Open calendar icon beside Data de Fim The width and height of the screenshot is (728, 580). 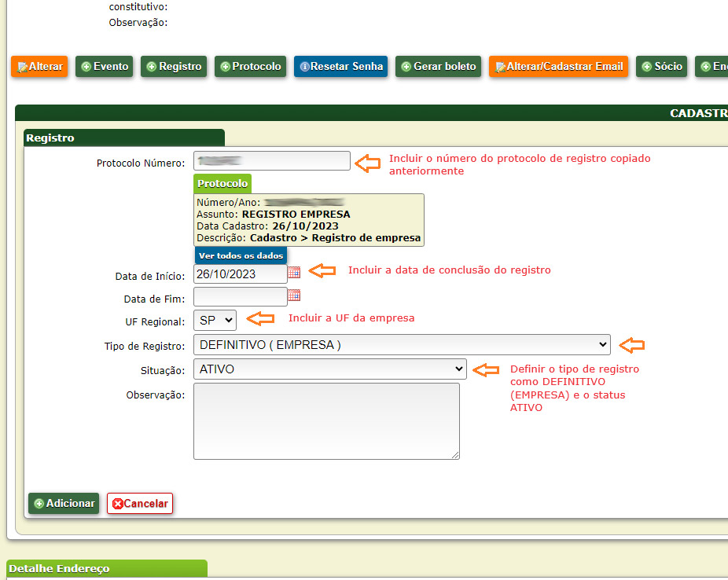[294, 296]
